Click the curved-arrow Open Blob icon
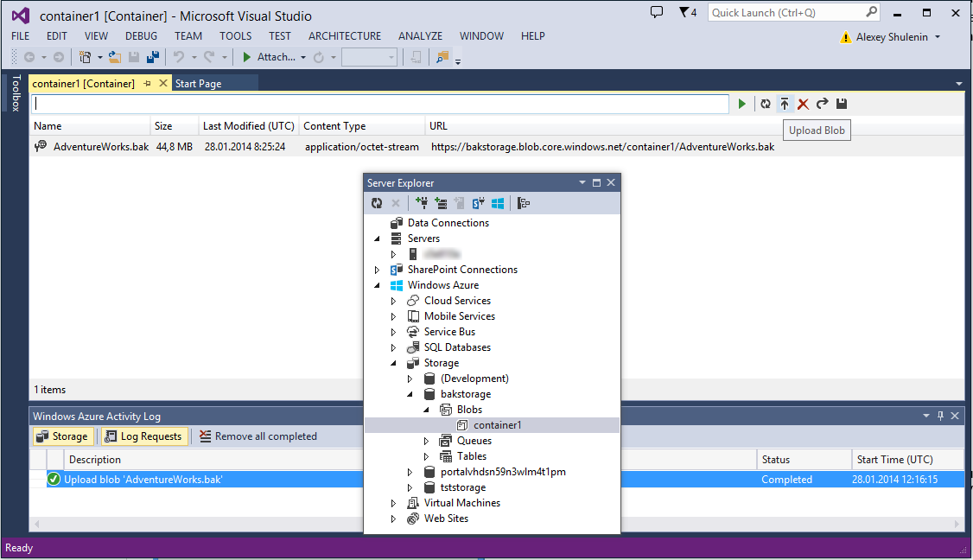Screen dimensions: 973x560 point(822,104)
